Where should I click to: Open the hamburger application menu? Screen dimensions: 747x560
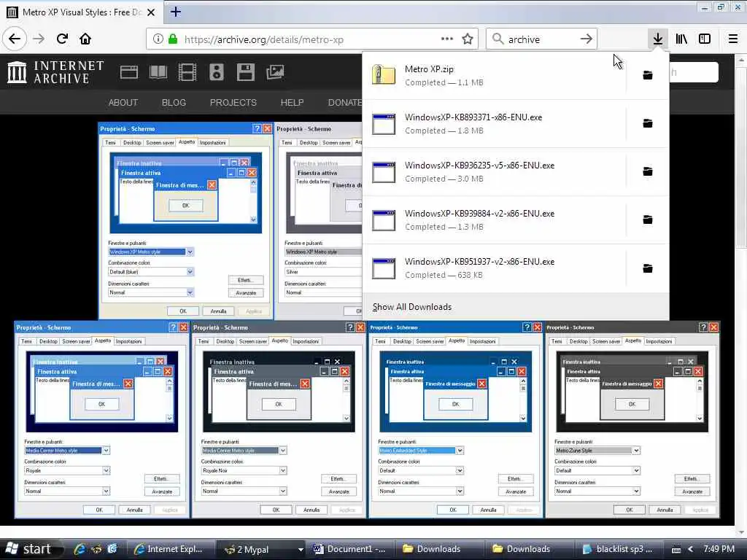733,39
